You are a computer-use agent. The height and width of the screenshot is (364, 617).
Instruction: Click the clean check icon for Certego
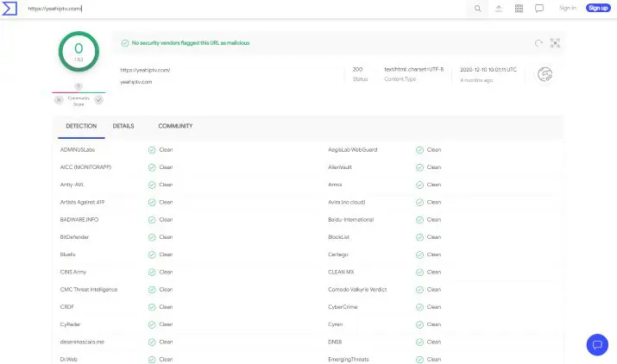420,254
